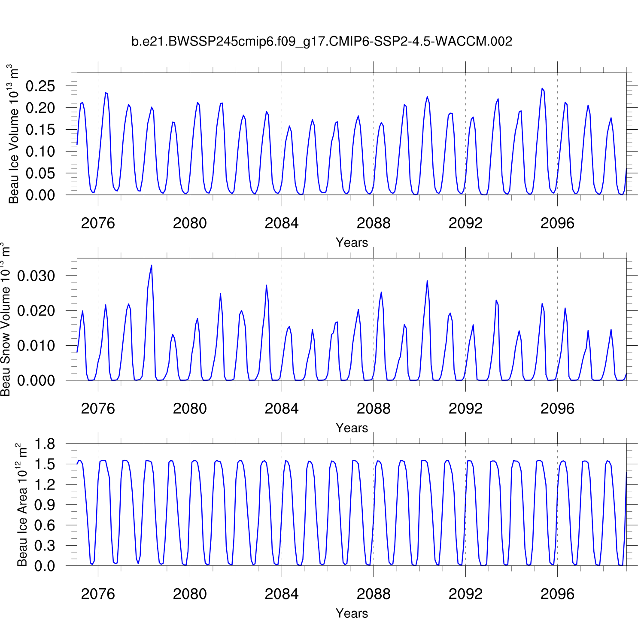
Task: Click 2096 tick label under ice area plot
Action: pos(557,594)
